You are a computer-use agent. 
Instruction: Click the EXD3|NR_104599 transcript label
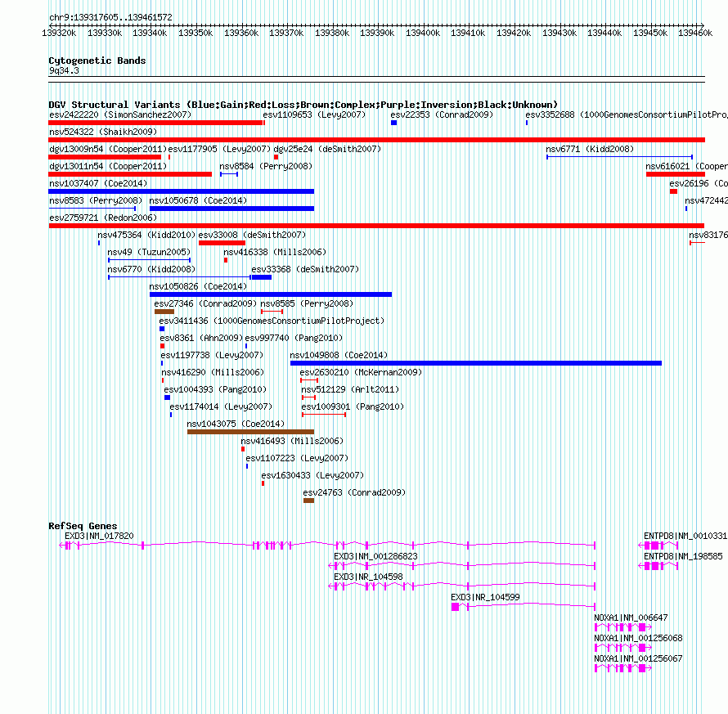pos(485,597)
